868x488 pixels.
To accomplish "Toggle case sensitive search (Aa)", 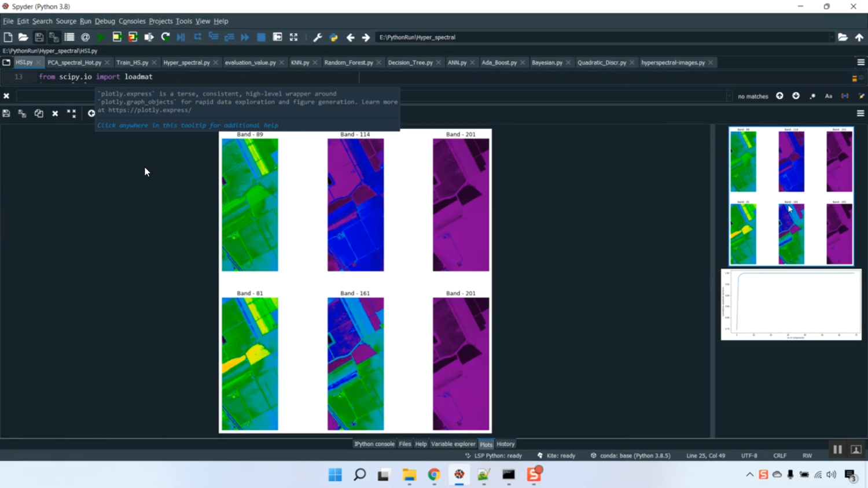I will tap(828, 96).
